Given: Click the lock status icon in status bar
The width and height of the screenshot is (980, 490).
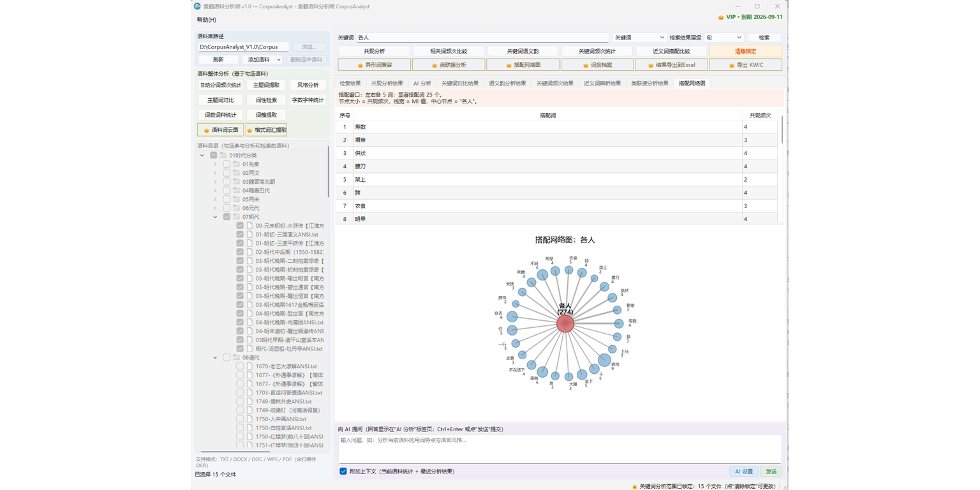Looking at the screenshot, I should pos(634,487).
